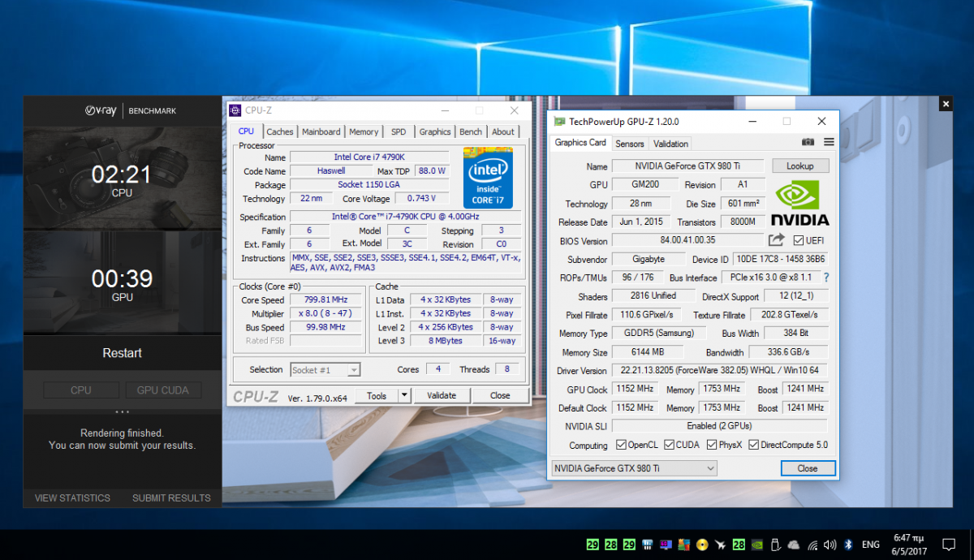Open VIEW STATISTICS in V-Ray Benchmark

click(x=72, y=498)
